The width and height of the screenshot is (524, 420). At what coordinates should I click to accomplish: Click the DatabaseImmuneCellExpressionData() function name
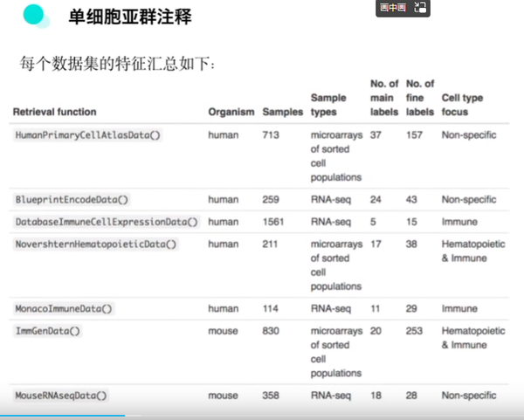tap(107, 222)
